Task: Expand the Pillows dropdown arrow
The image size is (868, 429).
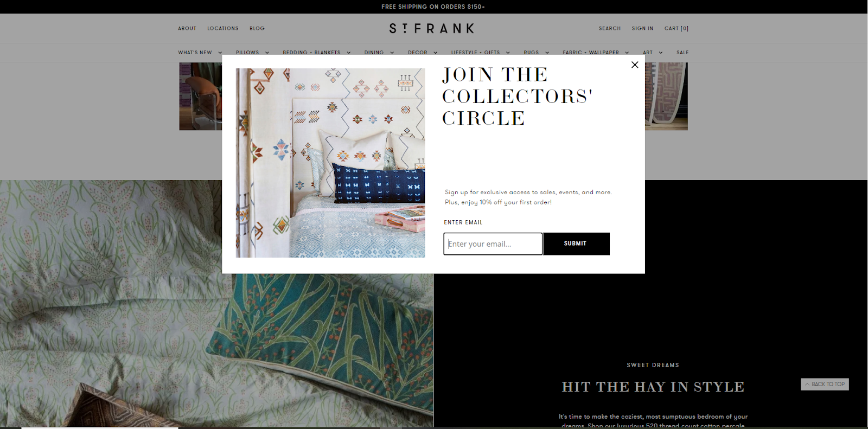Action: [x=267, y=53]
